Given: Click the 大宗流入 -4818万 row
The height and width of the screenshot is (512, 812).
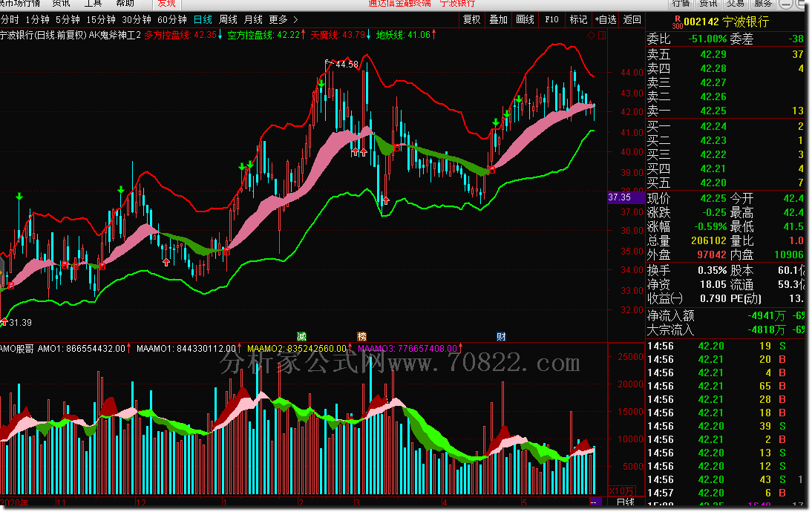Looking at the screenshot, I should pos(725,329).
